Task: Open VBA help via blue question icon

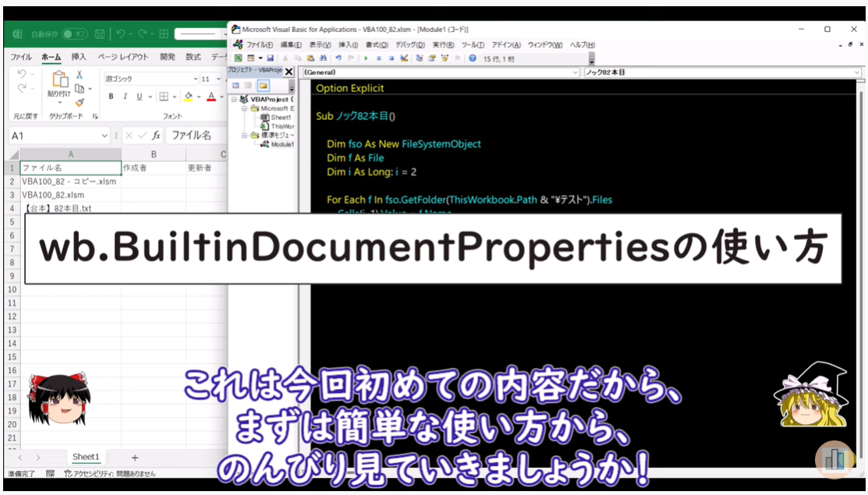Action: pyautogui.click(x=473, y=58)
